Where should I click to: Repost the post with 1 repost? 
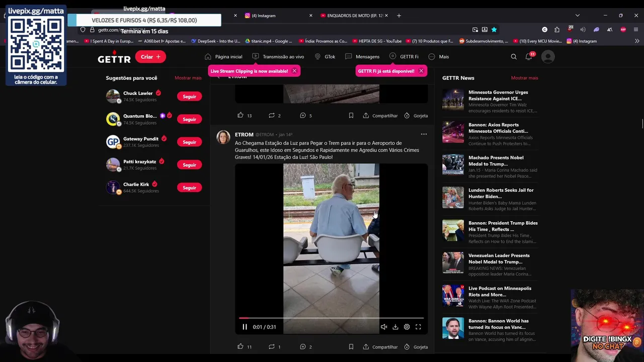coord(272,346)
